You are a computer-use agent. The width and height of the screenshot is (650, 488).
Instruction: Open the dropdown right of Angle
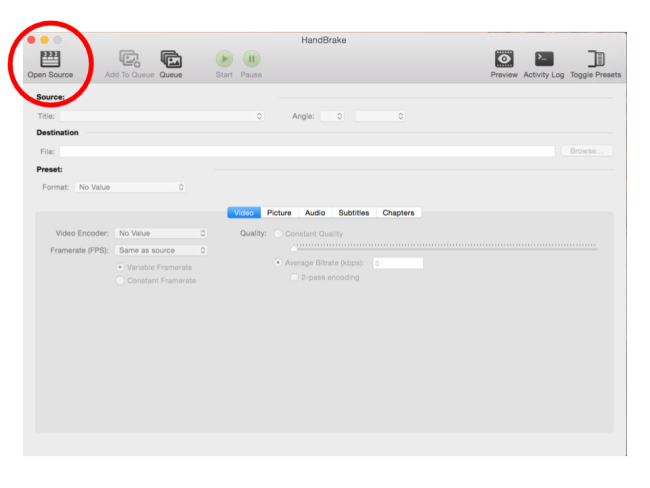[x=380, y=116]
